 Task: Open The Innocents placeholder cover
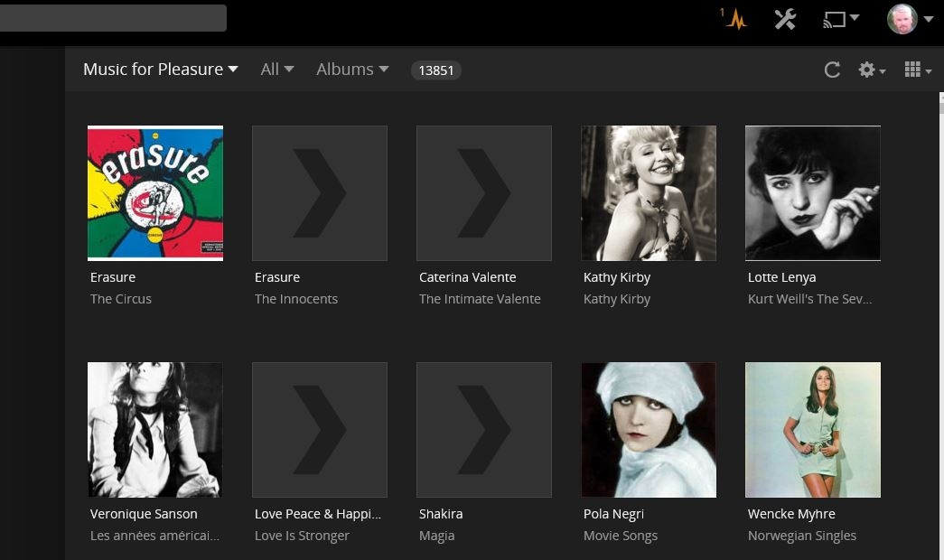[320, 193]
